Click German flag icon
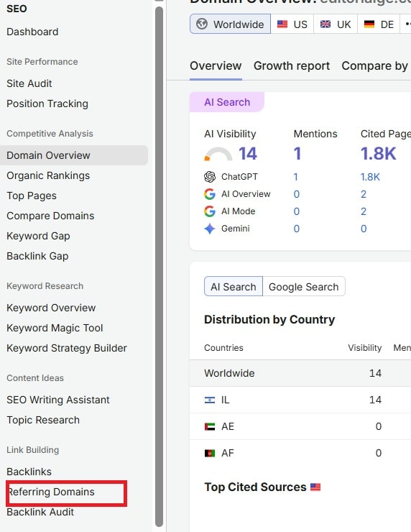Screen dimensions: 411x532 pyautogui.click(x=369, y=24)
